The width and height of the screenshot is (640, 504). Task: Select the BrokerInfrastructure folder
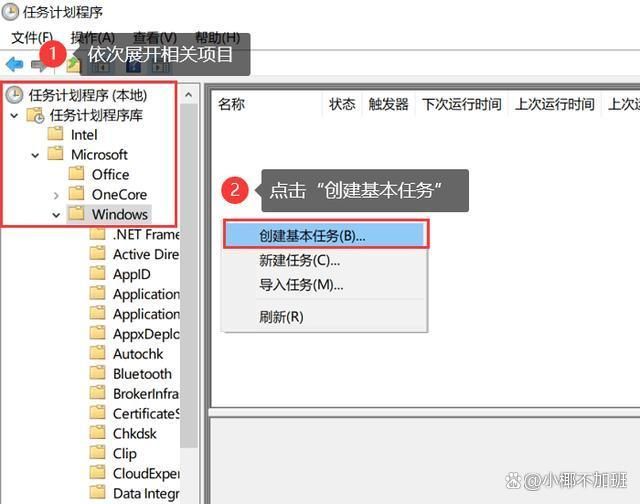coord(146,394)
